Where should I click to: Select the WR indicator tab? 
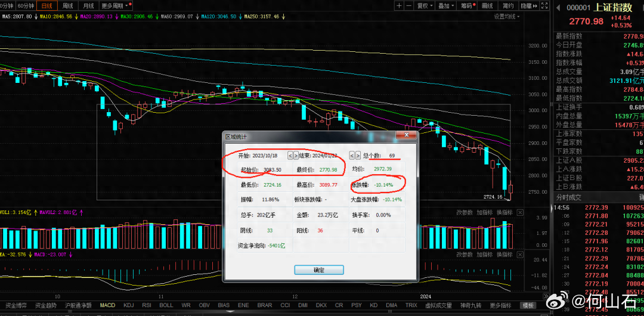click(186, 305)
